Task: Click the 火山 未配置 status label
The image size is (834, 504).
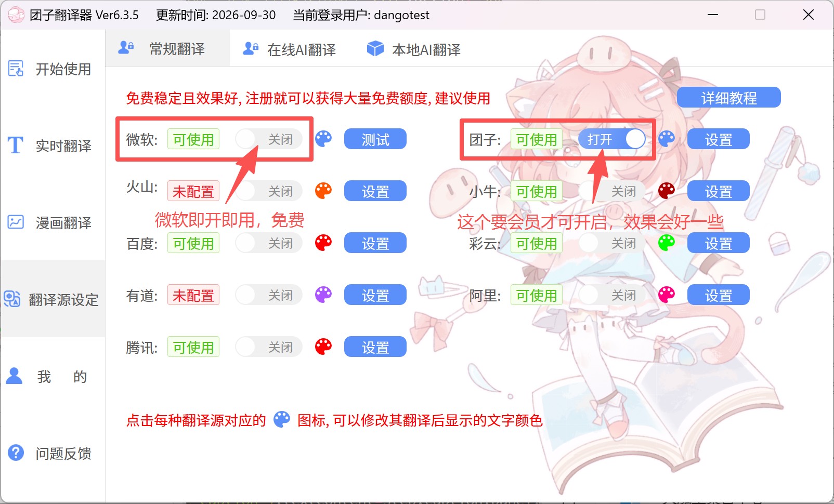Action: point(193,191)
